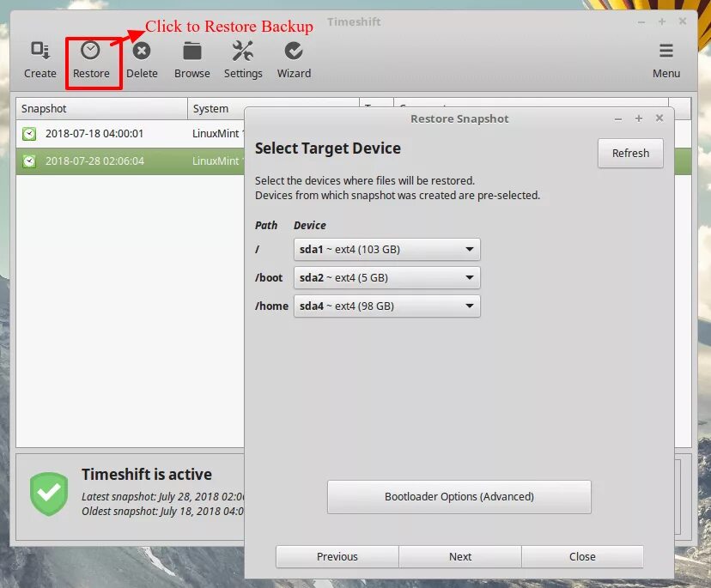Viewport: 711px width, 588px height.
Task: Click the Device column label
Action: pos(310,225)
